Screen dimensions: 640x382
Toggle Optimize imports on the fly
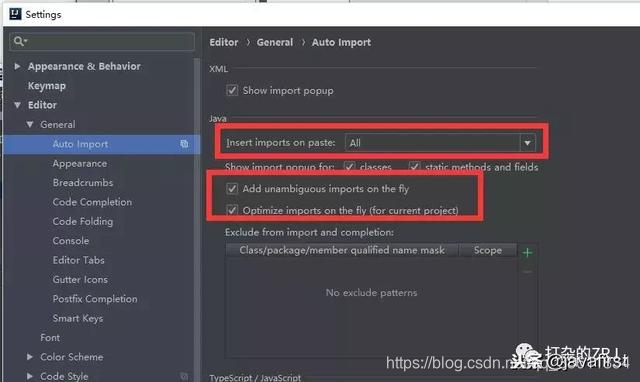pyautogui.click(x=232, y=210)
